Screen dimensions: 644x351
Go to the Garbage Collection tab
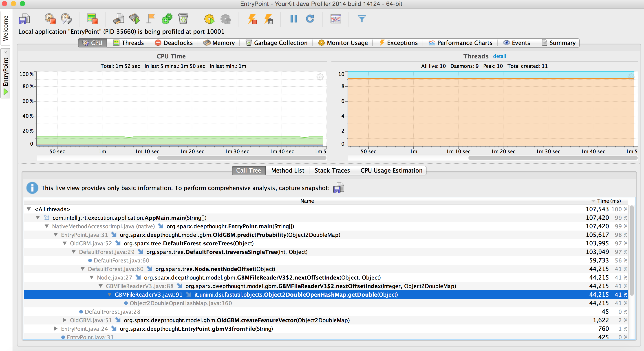tap(276, 43)
